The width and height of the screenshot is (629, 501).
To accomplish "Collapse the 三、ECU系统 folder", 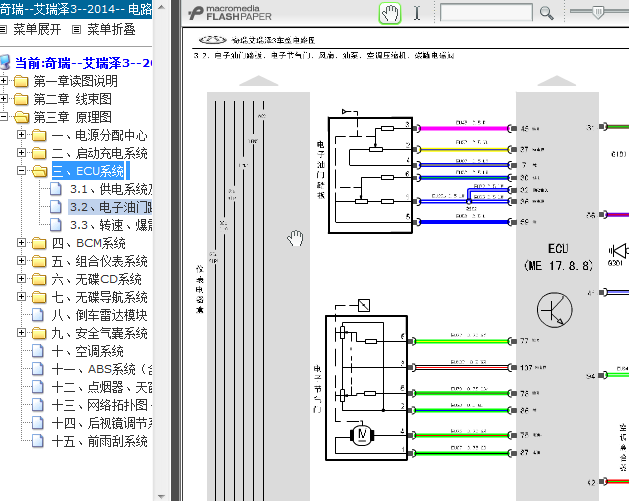I will 22,171.
